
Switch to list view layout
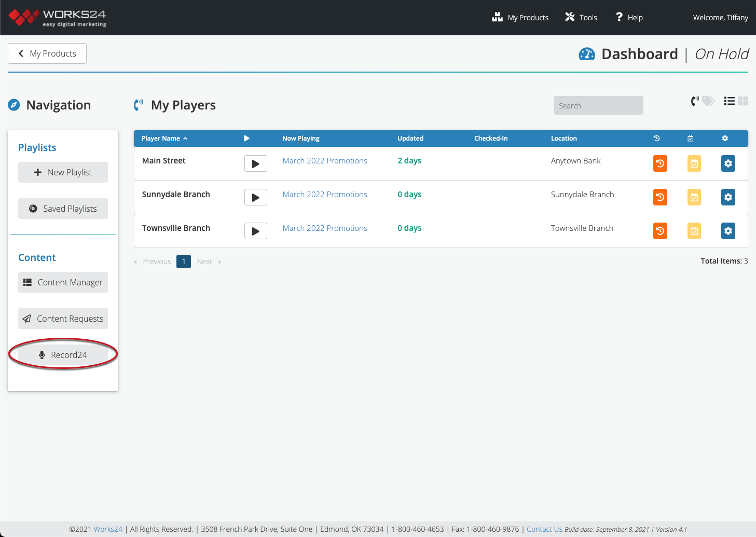click(x=729, y=101)
